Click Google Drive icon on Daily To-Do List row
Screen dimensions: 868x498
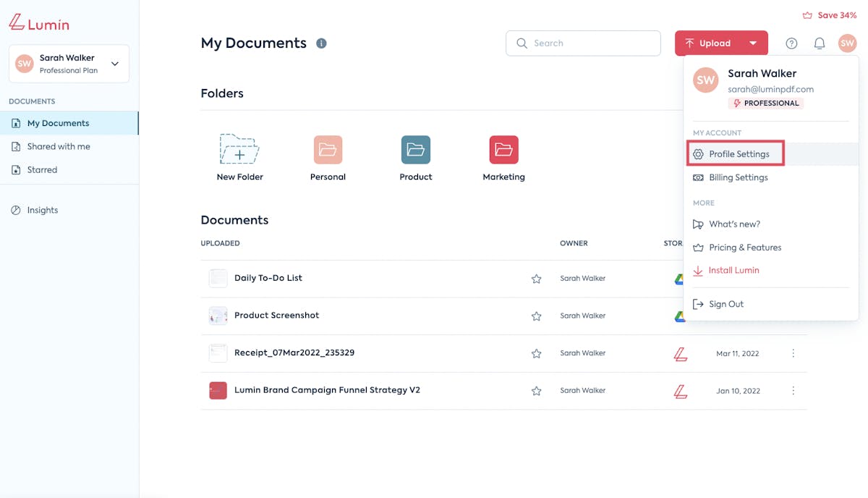pyautogui.click(x=679, y=279)
